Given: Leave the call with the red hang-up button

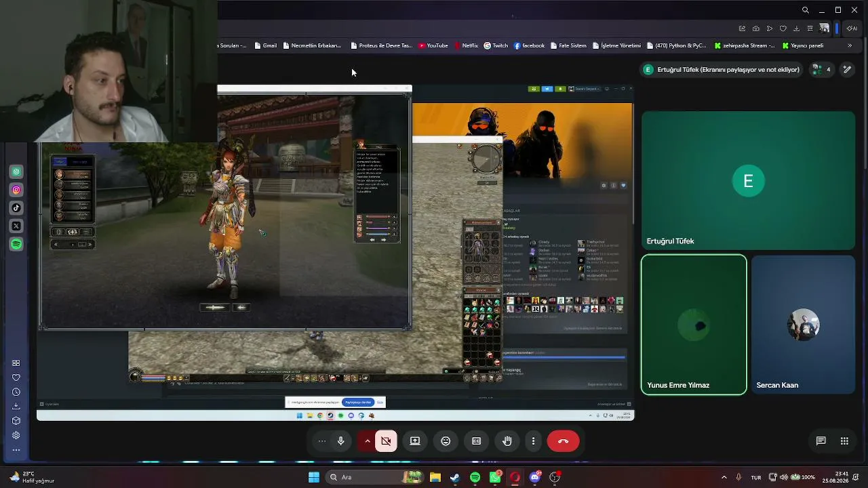Looking at the screenshot, I should [563, 441].
